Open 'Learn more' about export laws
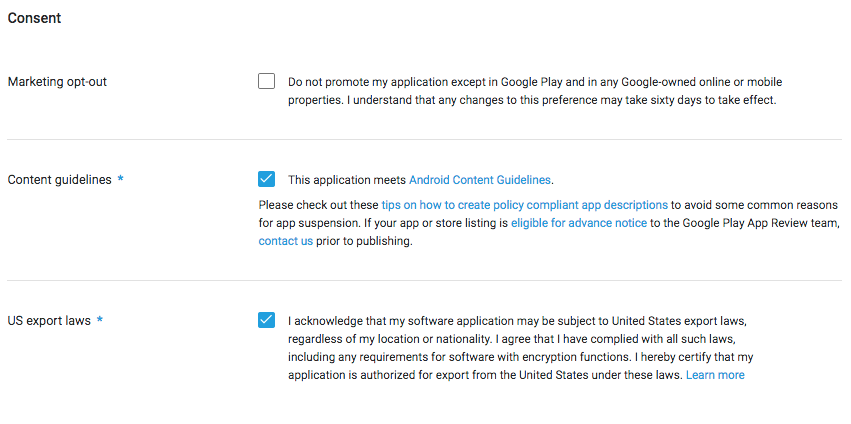Screen dimensions: 851x424 click(x=715, y=375)
